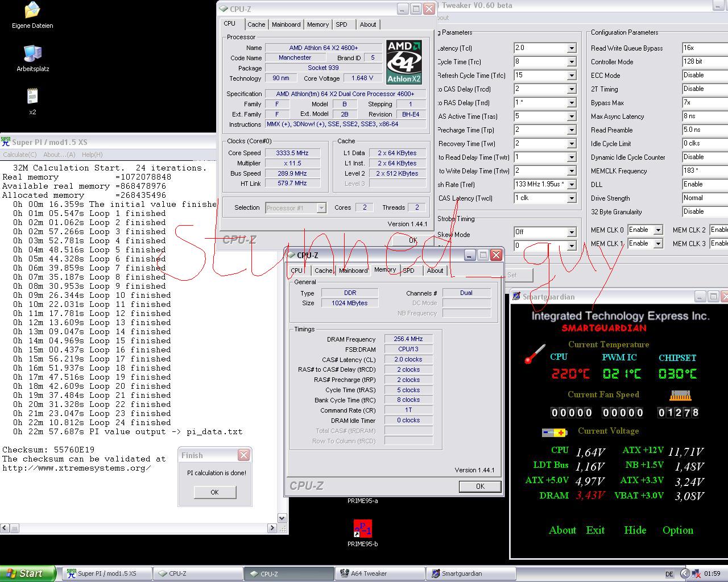Open the Drive Strength combo box
The width and height of the screenshot is (728, 582).
pos(705,198)
